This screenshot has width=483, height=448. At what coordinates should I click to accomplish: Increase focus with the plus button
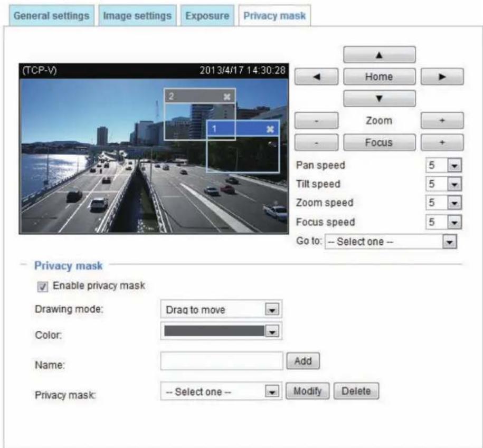pos(442,142)
